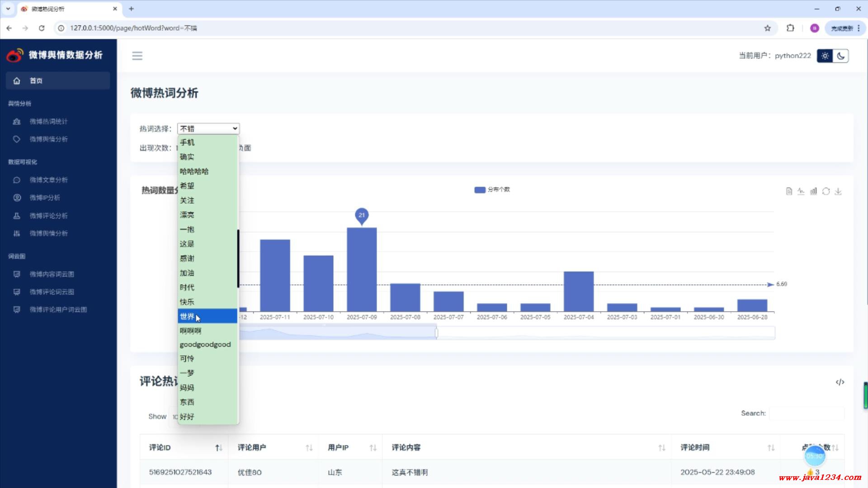Focus the table Search input field
This screenshot has width=868, height=488.
tap(806, 413)
